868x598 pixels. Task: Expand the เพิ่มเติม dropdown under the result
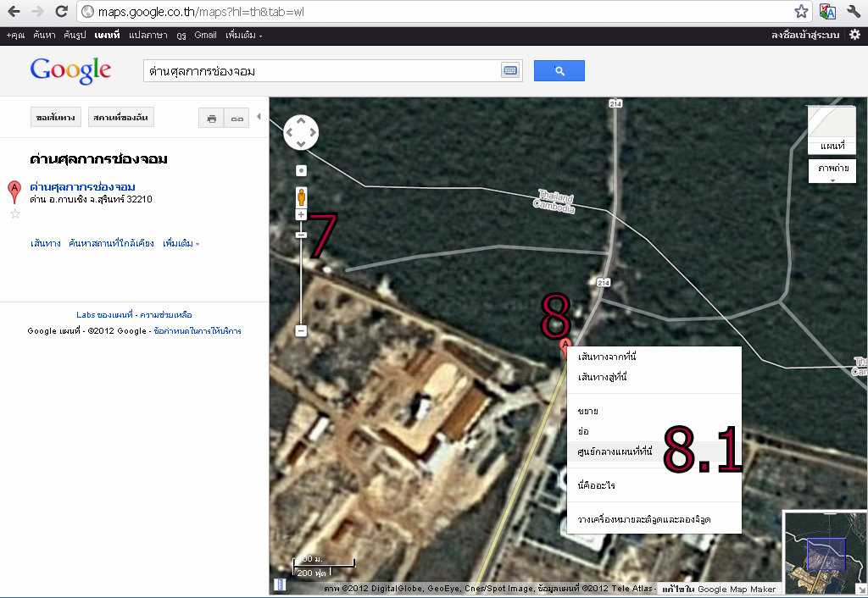pyautogui.click(x=181, y=243)
